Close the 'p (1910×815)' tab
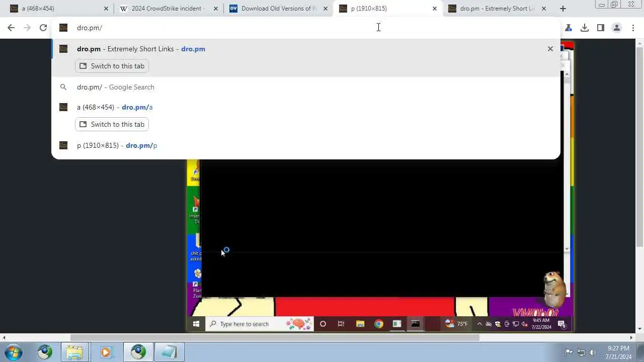Screen dimensions: 644x362 (x=435, y=9)
